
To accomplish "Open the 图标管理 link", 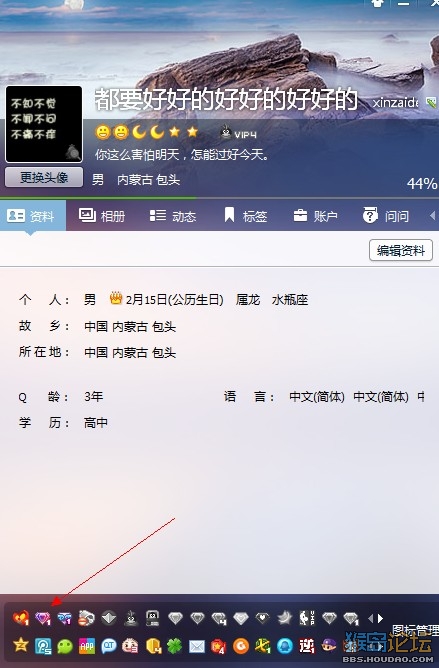I will (415, 630).
